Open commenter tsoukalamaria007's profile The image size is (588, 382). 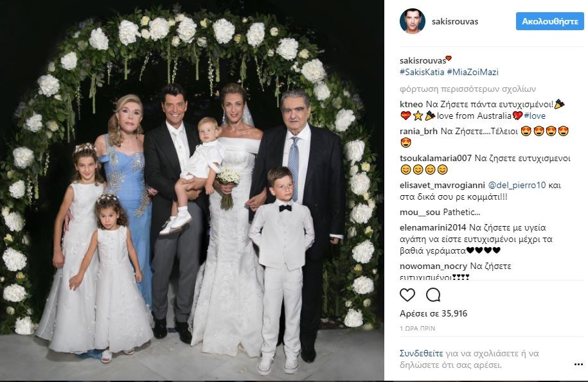435,158
